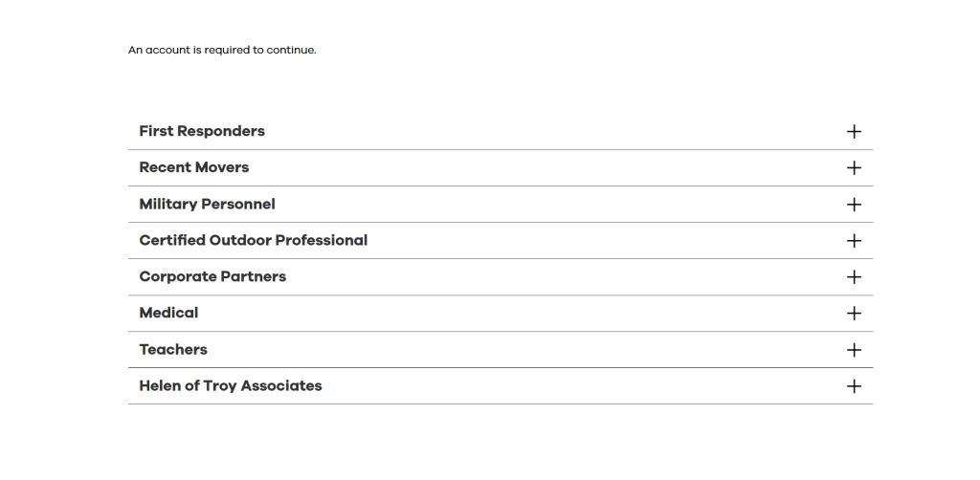Select the Teachers heading text
The height and width of the screenshot is (480, 980).
173,349
